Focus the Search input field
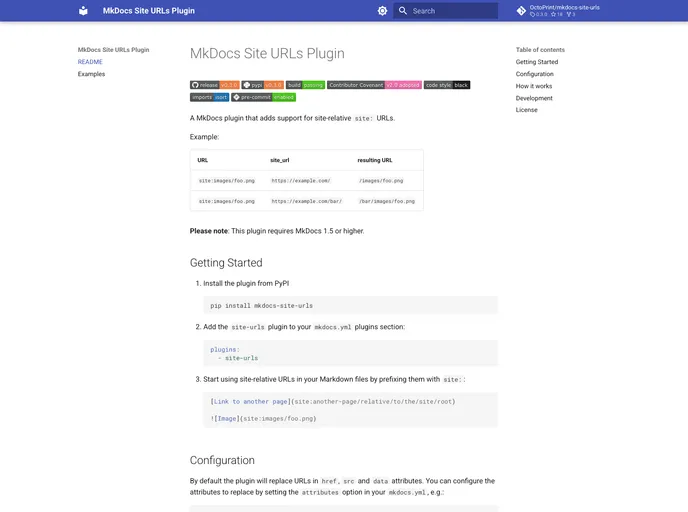Viewport: 688px width, 512px height. click(445, 11)
